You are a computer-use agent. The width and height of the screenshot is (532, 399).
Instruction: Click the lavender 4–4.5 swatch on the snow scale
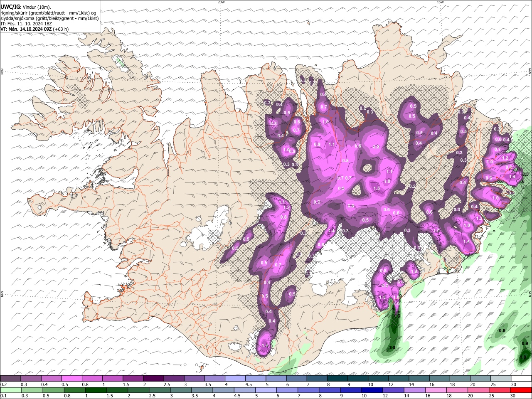235,379
